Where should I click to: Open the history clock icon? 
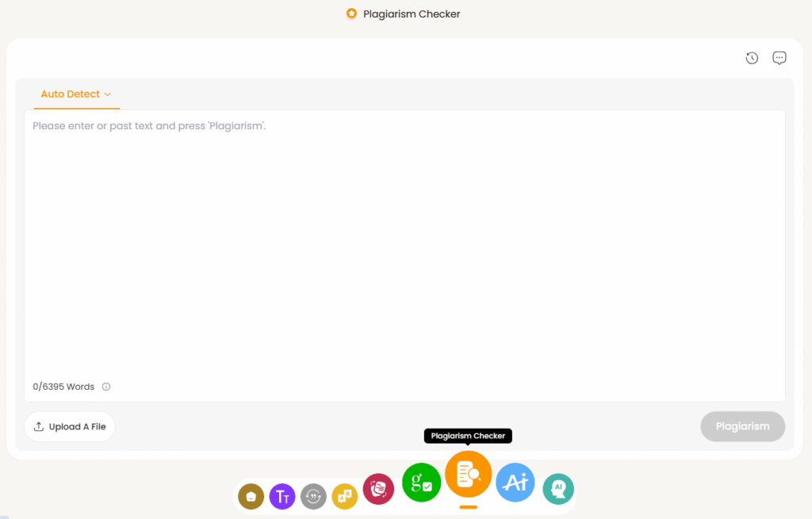[x=752, y=58]
